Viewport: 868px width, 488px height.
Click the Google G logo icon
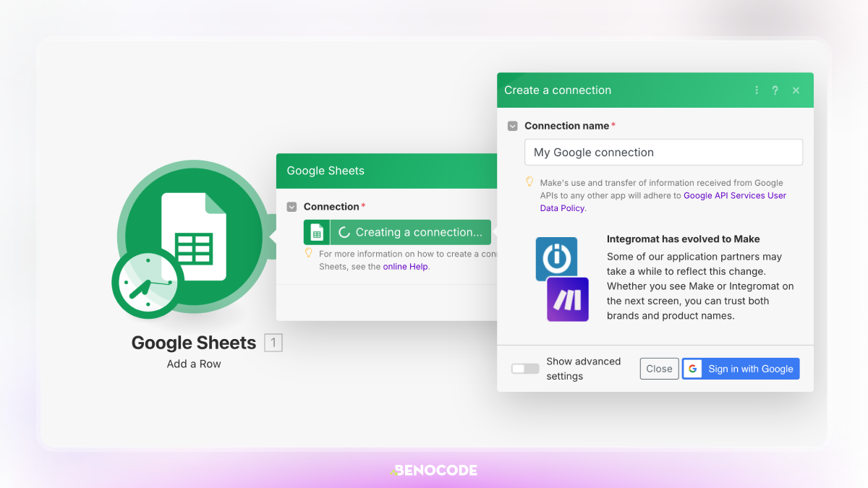pos(693,369)
